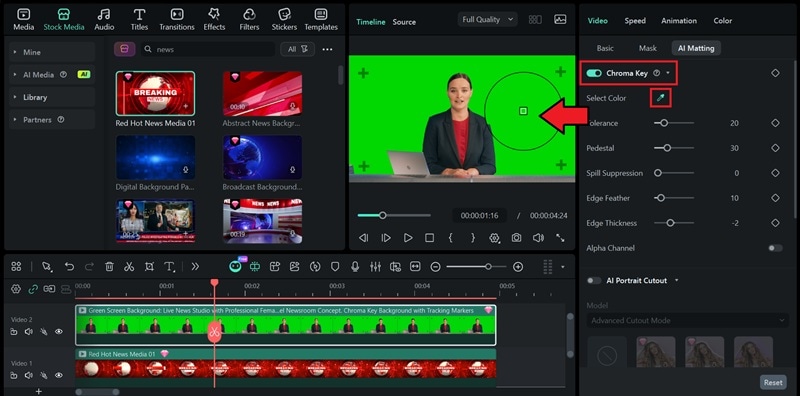Click the Reset button
The image size is (800, 396).
click(x=773, y=382)
